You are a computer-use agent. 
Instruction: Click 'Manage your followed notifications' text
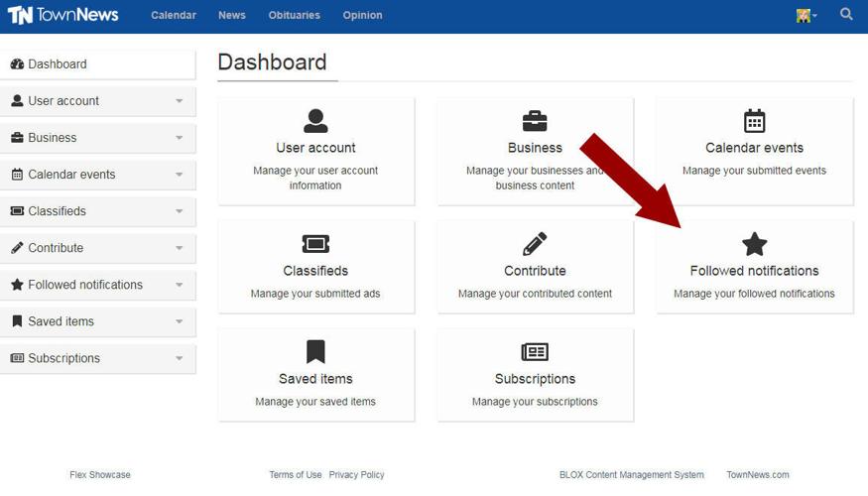(x=754, y=294)
